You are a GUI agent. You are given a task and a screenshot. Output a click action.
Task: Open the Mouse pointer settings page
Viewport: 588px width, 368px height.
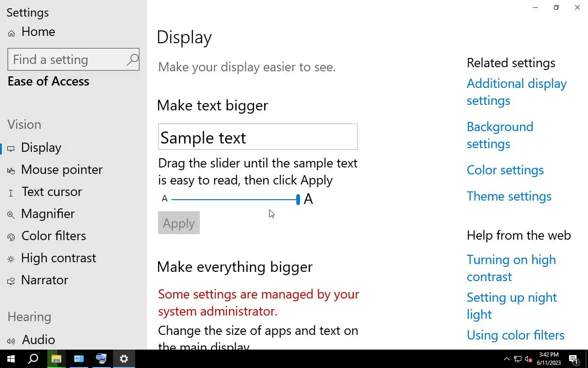point(62,170)
